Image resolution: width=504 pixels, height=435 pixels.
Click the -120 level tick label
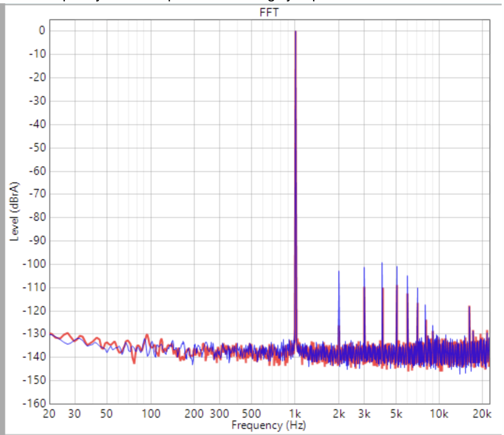(35, 311)
